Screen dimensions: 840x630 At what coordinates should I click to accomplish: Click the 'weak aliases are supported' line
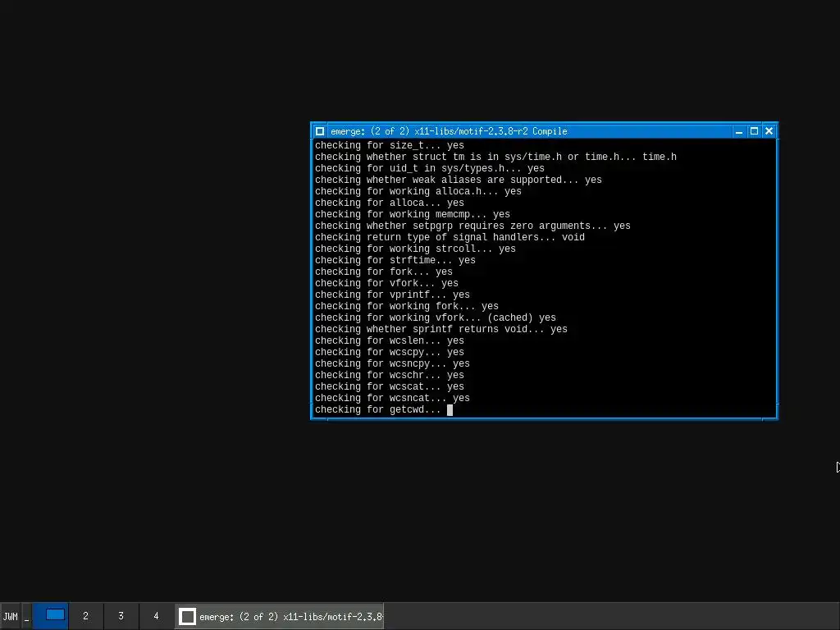(x=458, y=180)
